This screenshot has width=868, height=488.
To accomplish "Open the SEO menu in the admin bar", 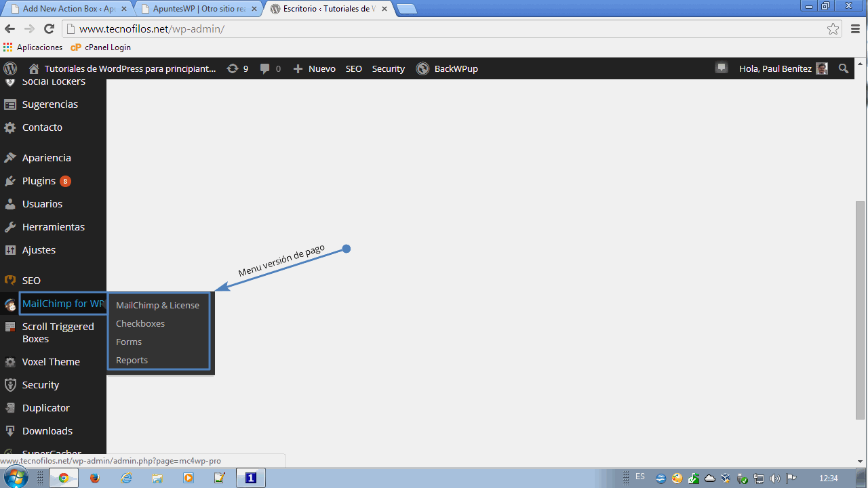I will click(x=354, y=68).
